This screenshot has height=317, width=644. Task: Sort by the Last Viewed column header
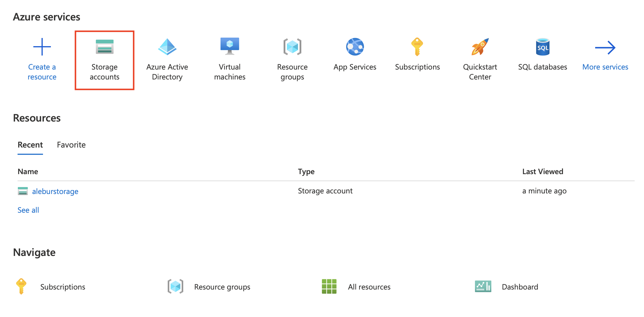pyautogui.click(x=543, y=172)
